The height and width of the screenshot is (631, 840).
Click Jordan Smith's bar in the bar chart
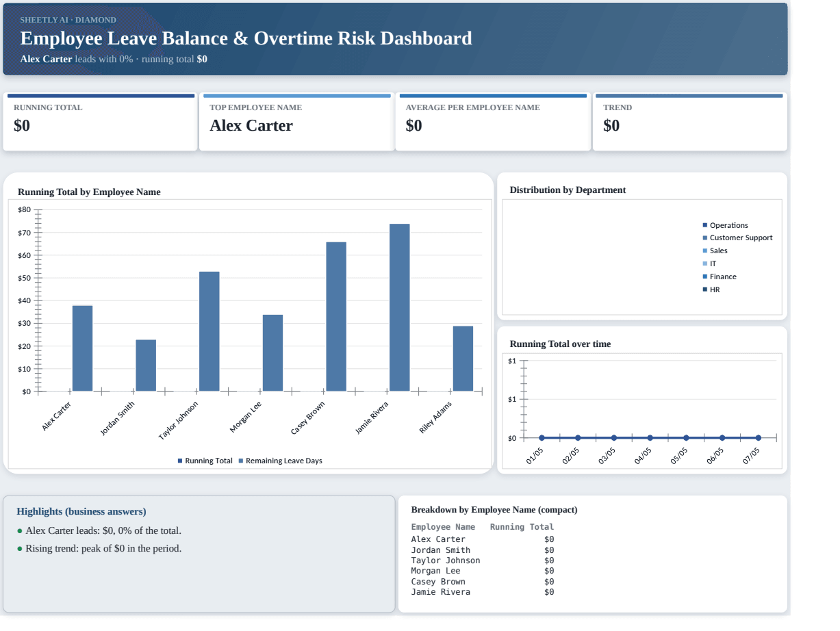pyautogui.click(x=146, y=365)
